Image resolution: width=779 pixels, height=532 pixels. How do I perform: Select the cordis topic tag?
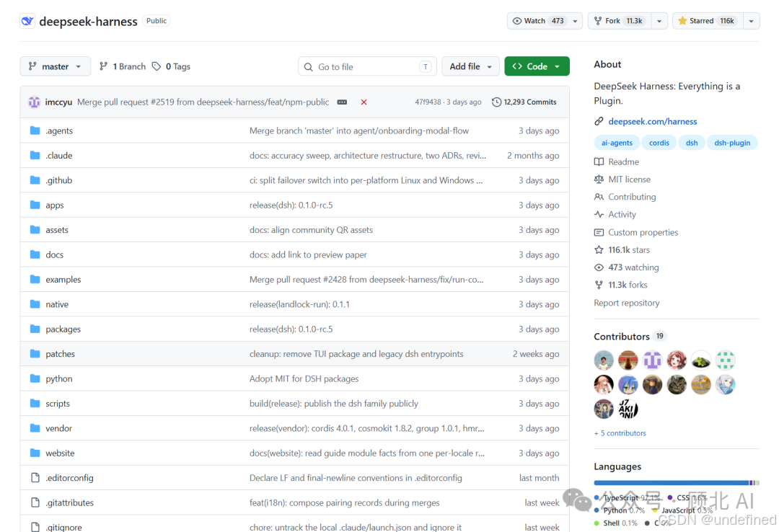659,143
